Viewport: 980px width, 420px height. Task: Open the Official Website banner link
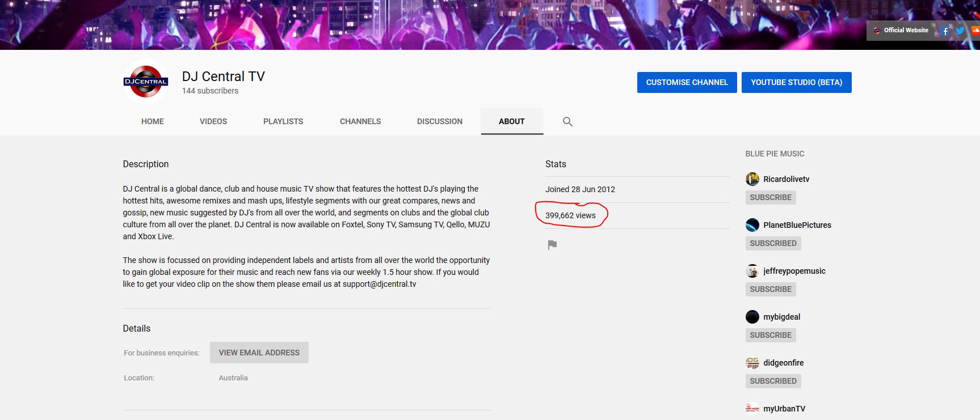point(901,31)
